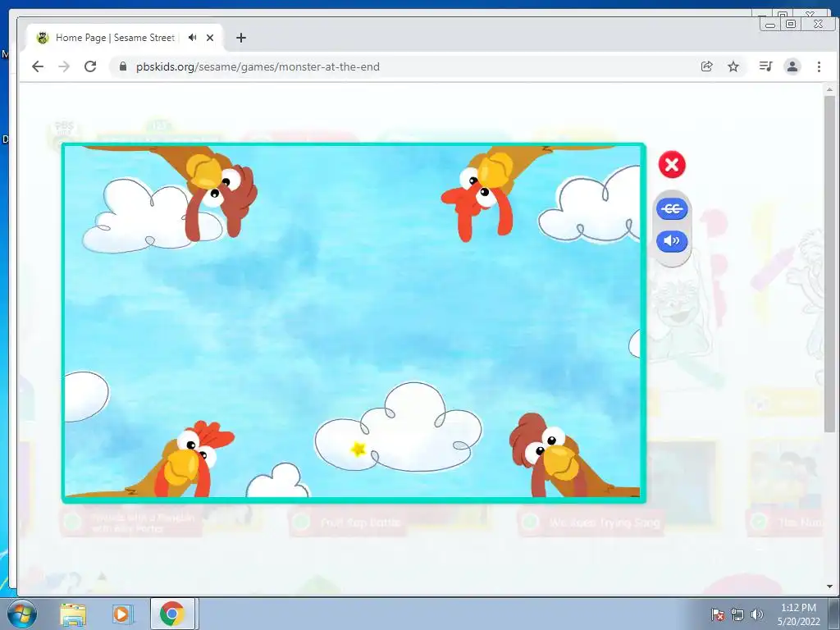Click the browser forward arrow
The height and width of the screenshot is (630, 840).
[x=64, y=66]
